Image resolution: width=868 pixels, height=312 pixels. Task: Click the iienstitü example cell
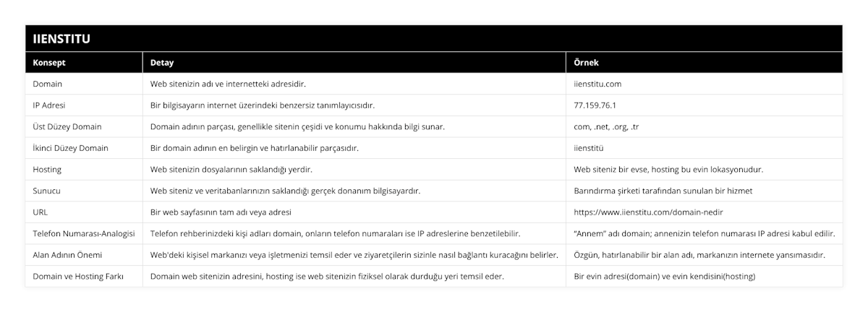click(x=588, y=148)
